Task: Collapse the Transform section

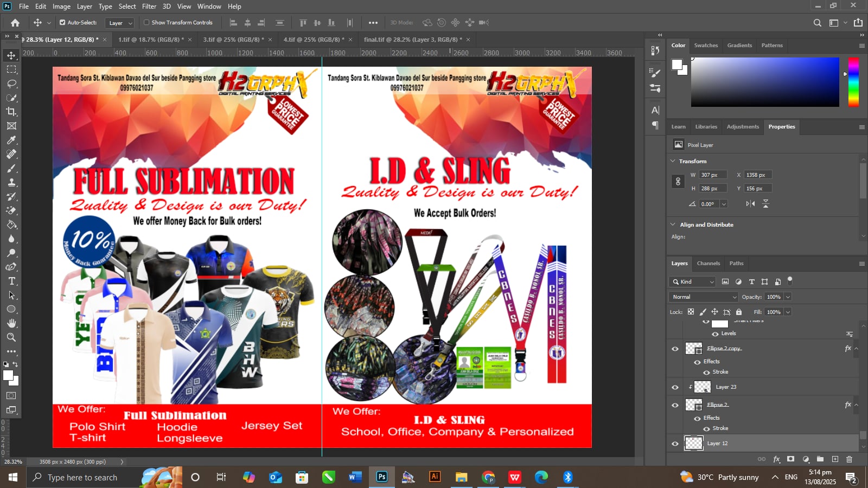Action: (673, 161)
